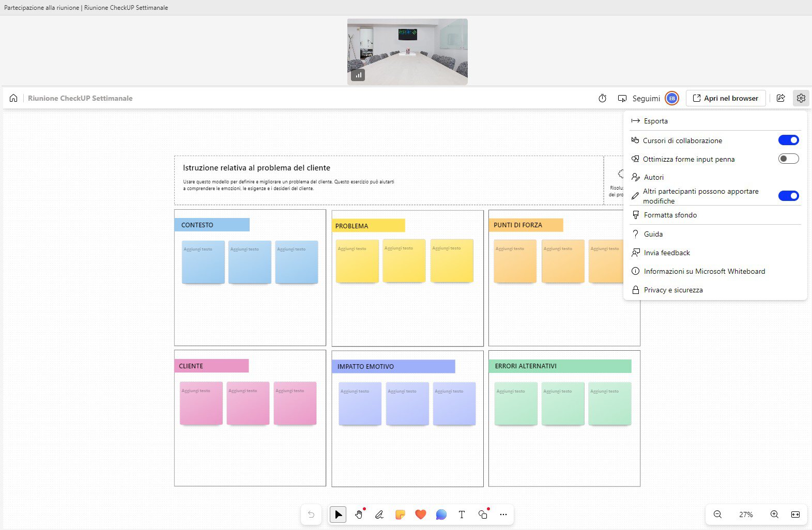This screenshot has height=530, width=812.
Task: Select the ERRORI ALTERNATIVI section label
Action: 560,366
